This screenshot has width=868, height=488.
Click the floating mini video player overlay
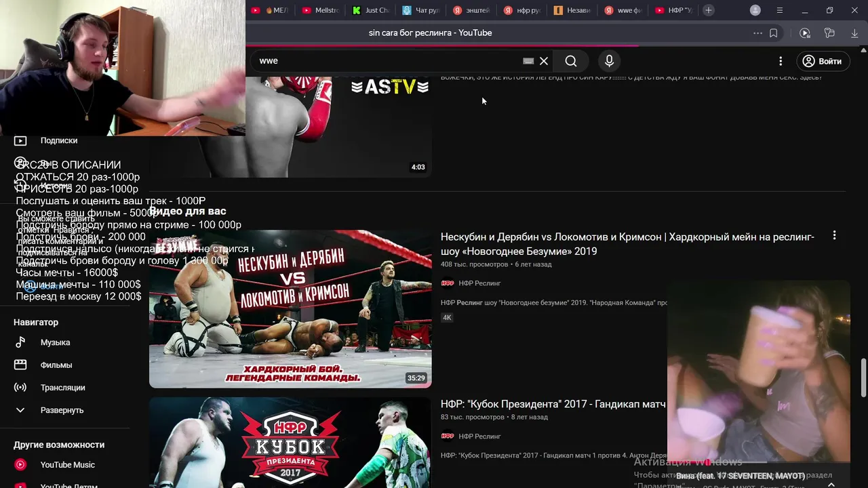[759, 370]
